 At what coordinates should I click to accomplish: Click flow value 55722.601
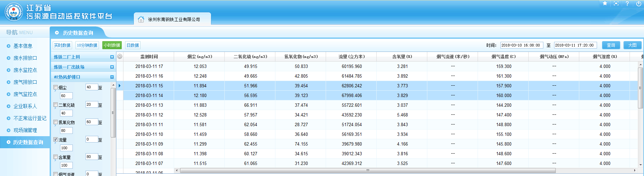click(x=352, y=105)
